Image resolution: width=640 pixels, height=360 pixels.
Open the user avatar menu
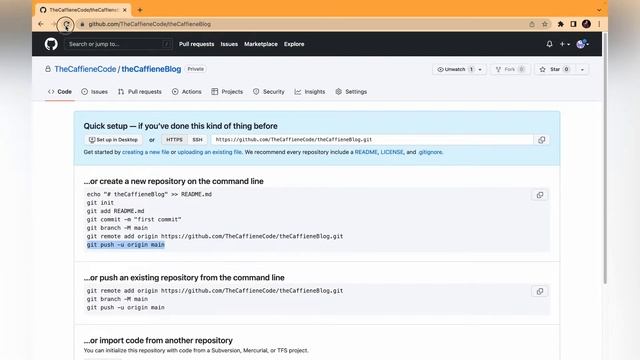coord(582,44)
